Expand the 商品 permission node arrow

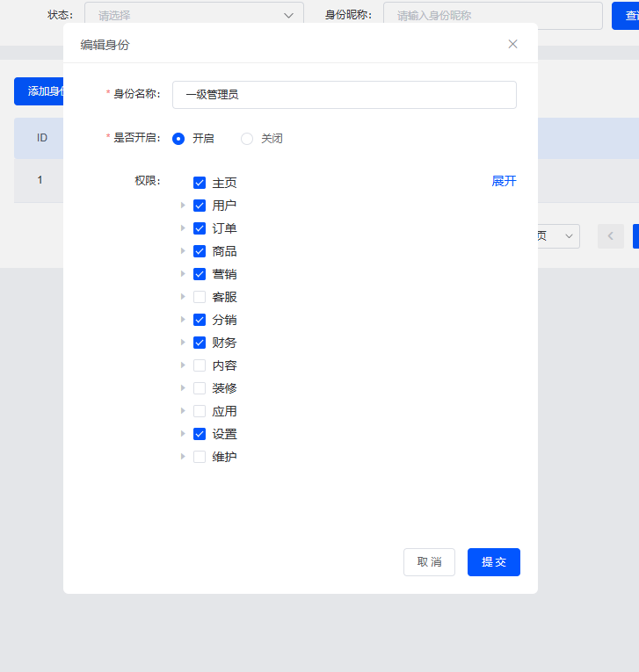(183, 251)
